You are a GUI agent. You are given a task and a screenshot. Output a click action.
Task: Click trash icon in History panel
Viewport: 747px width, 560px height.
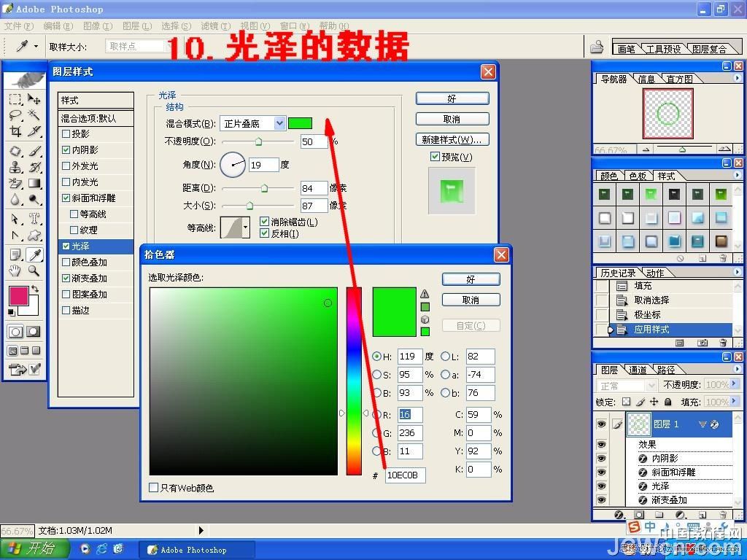[723, 343]
